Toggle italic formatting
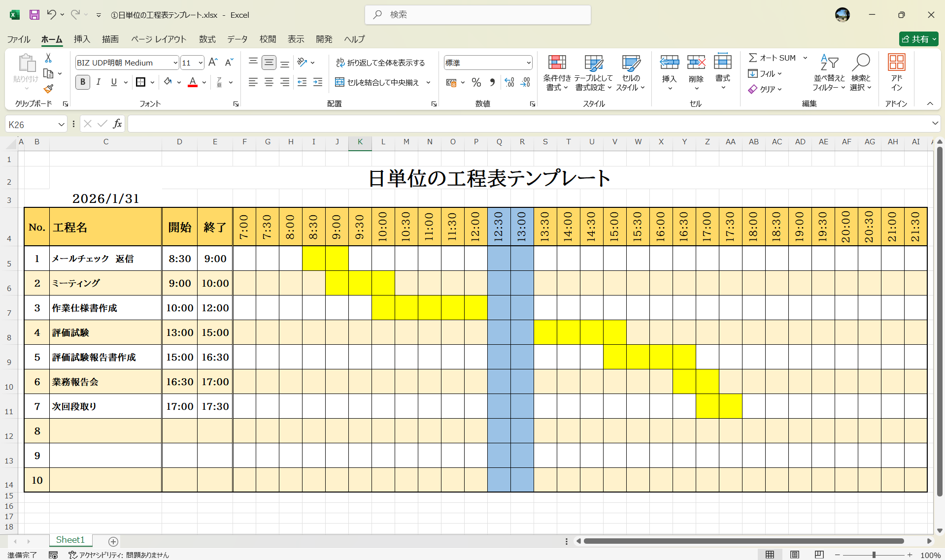The image size is (945, 560). click(98, 82)
